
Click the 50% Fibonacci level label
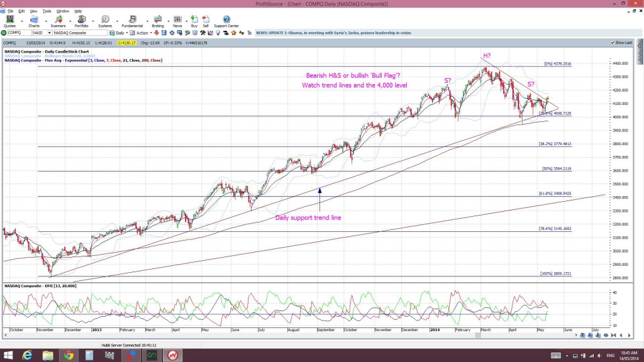pos(557,168)
